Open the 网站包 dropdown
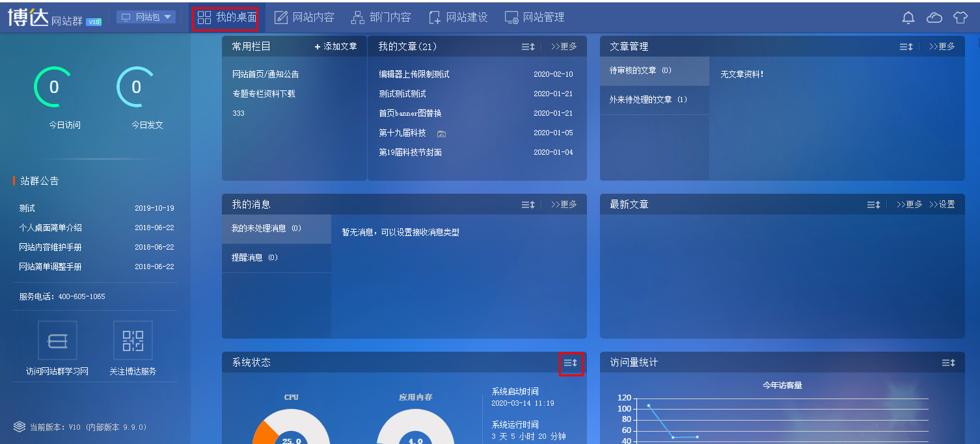Image resolution: width=980 pixels, height=444 pixels. 146,17
